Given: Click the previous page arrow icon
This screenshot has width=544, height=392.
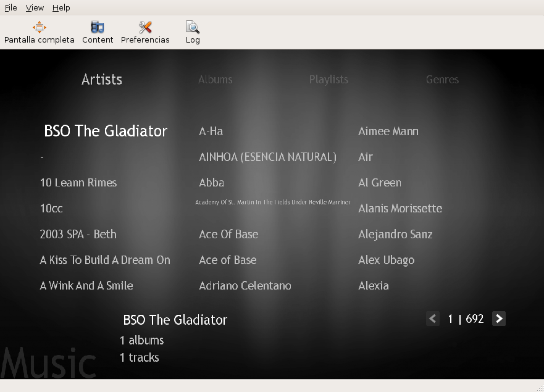Looking at the screenshot, I should (432, 319).
